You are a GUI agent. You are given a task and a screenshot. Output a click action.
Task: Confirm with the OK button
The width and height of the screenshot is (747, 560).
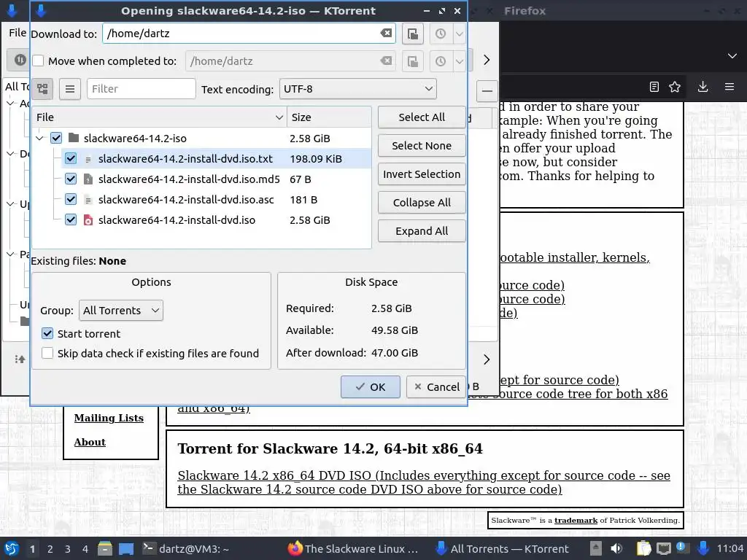[370, 386]
